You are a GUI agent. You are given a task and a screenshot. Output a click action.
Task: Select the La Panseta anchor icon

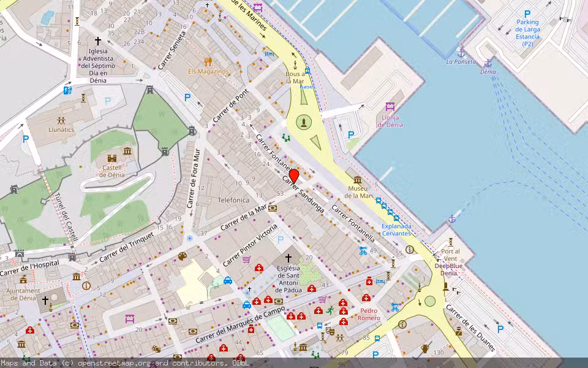(461, 52)
